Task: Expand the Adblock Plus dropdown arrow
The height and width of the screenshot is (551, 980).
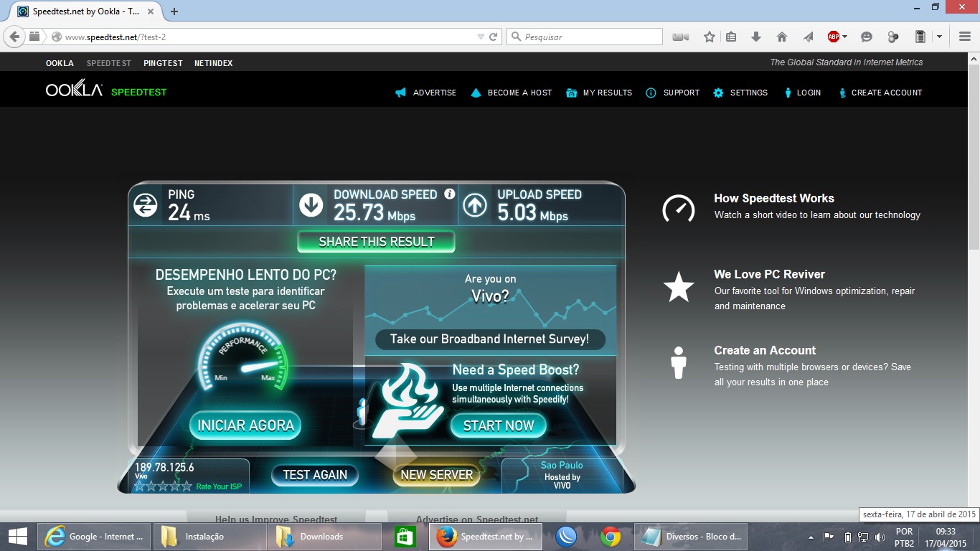Action: (844, 37)
